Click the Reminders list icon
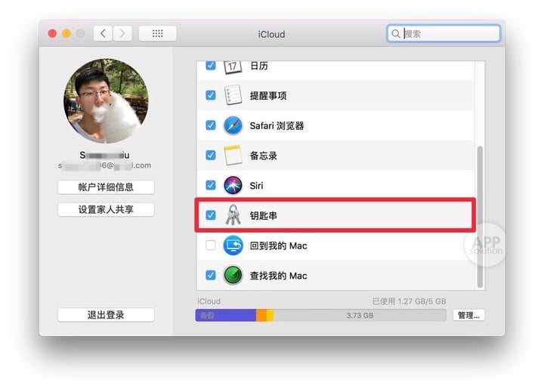Image resolution: width=544 pixels, height=392 pixels. tap(233, 95)
